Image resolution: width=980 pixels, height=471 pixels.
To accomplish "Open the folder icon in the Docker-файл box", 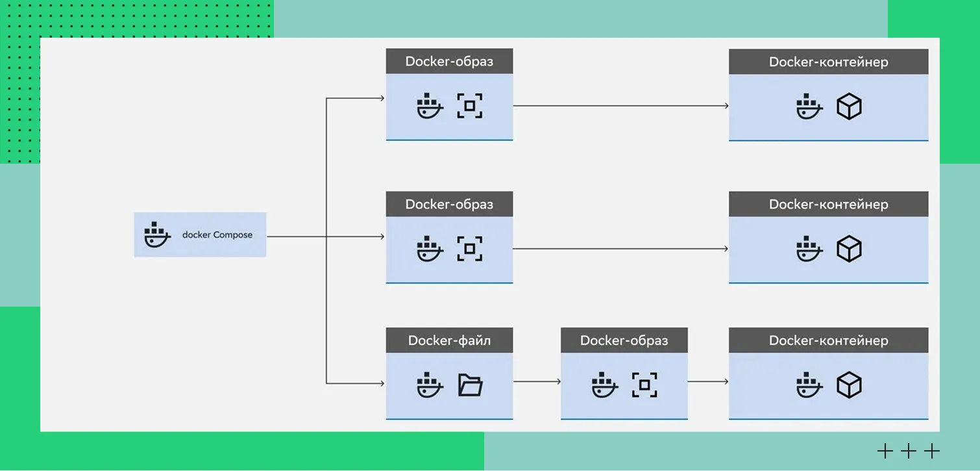I will click(x=470, y=385).
